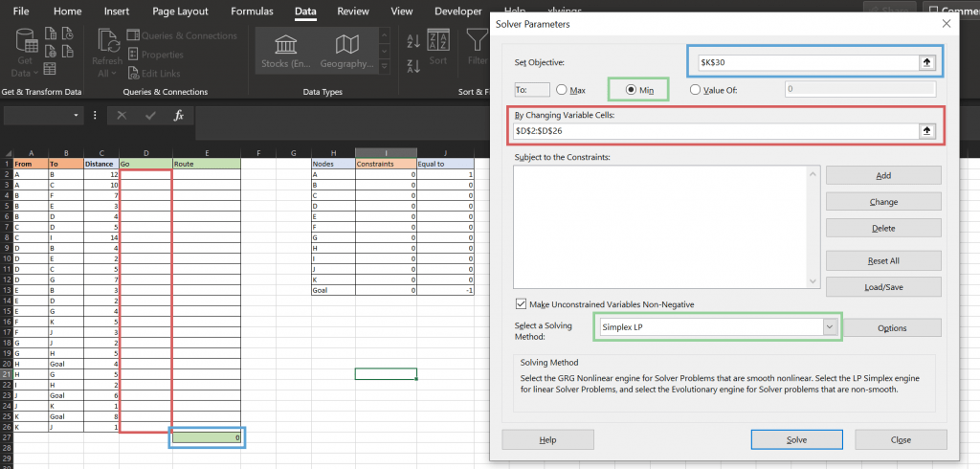Click the Changing Variable Cells range selector icon
Image resolution: width=980 pixels, height=469 pixels.
coord(926,131)
